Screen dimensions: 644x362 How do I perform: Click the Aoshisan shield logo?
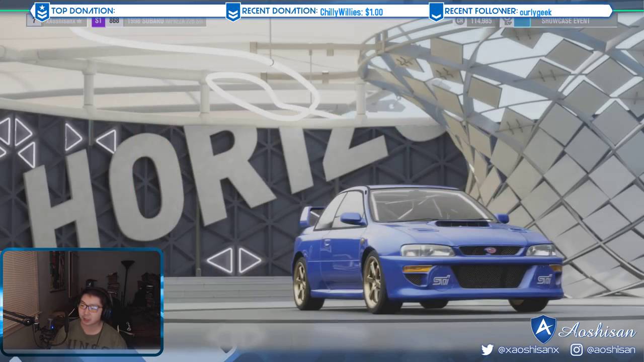pyautogui.click(x=543, y=329)
